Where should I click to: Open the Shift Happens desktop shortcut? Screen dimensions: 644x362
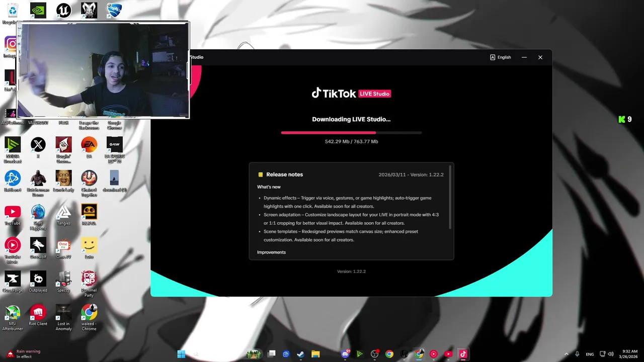(38, 217)
